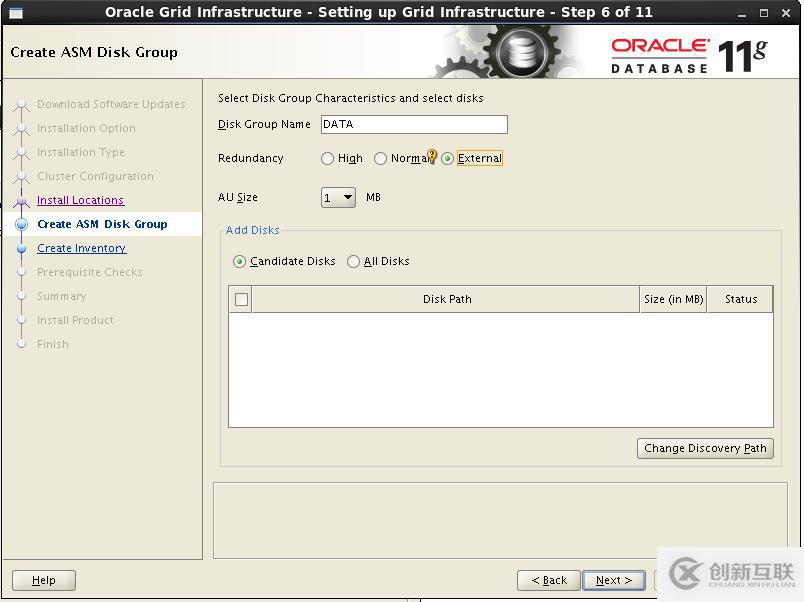Tick the select-all checkbox in disk table header
This screenshot has height=602, width=804.
(x=242, y=299)
